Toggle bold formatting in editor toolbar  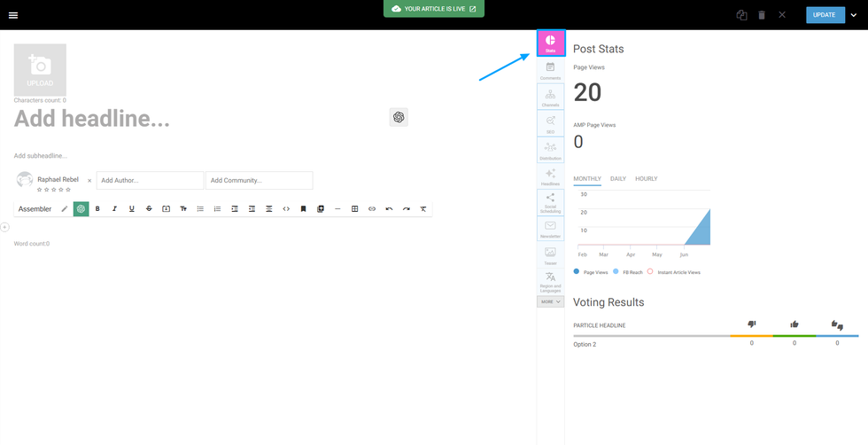(x=97, y=209)
